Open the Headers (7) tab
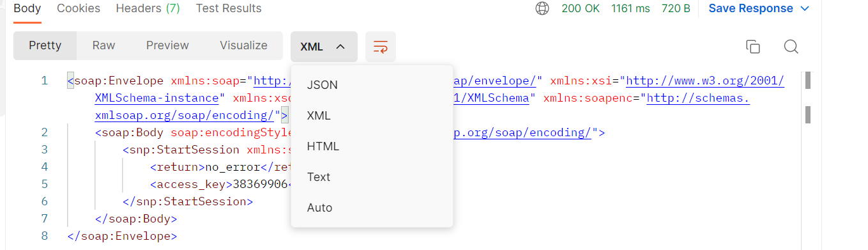868x250 pixels. tap(148, 8)
